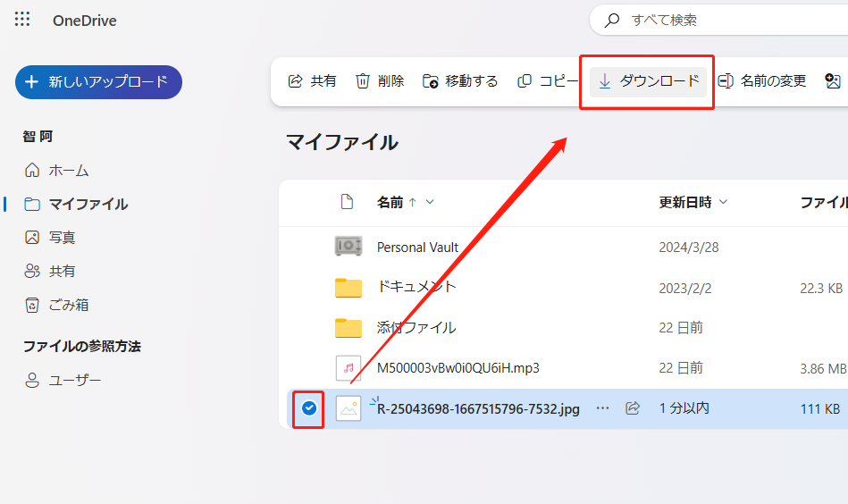The image size is (848, 504).
Task: Click the file type column header icon
Action: [348, 202]
